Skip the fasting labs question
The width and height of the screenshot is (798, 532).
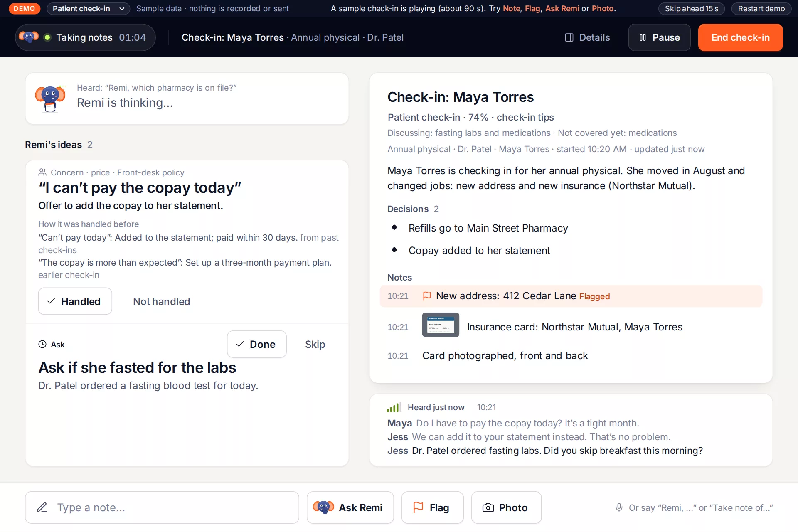coord(315,344)
